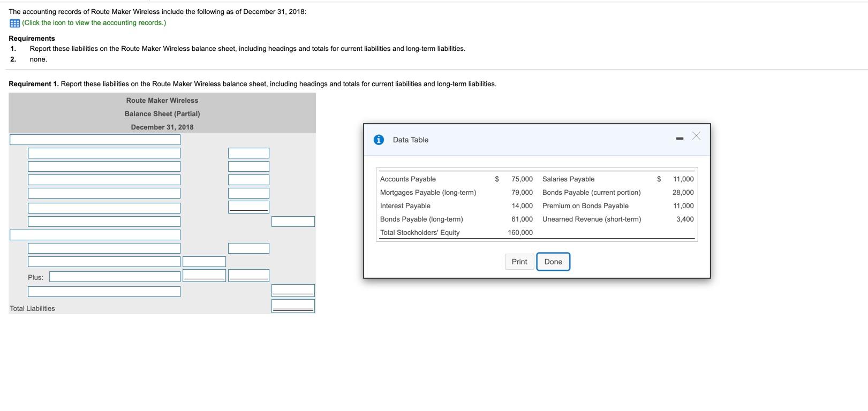
Task: Click the December 31, 2018 statement date
Action: pos(162,127)
